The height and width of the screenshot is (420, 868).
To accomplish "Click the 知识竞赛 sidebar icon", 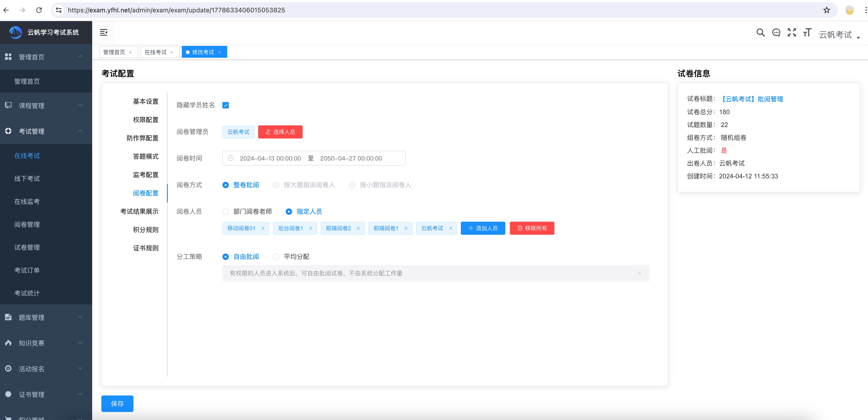I will coord(8,343).
